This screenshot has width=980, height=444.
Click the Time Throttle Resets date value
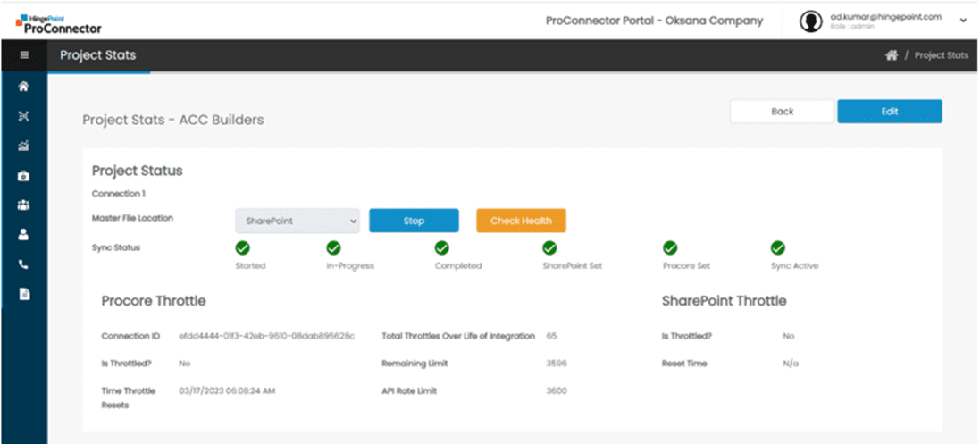click(x=227, y=391)
